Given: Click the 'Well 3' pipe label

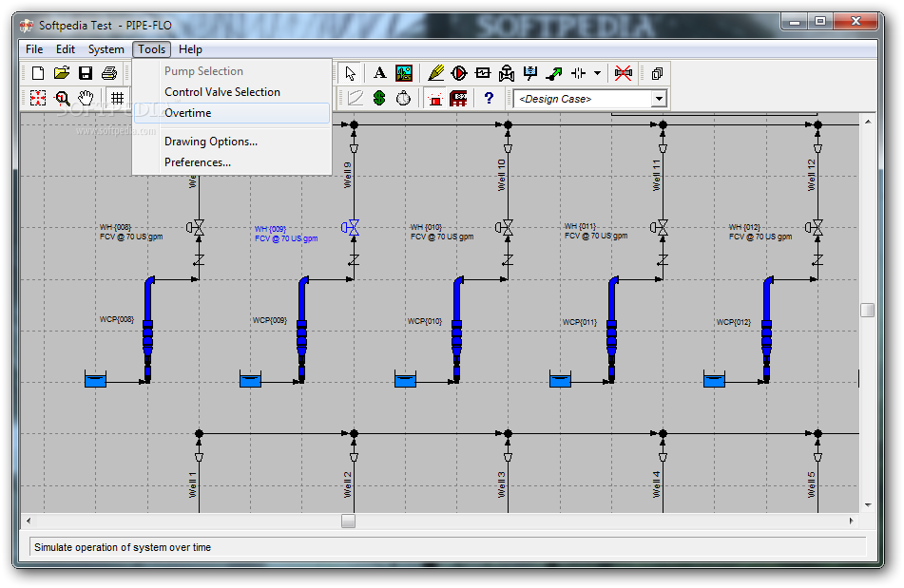Looking at the screenshot, I should coord(501,484).
